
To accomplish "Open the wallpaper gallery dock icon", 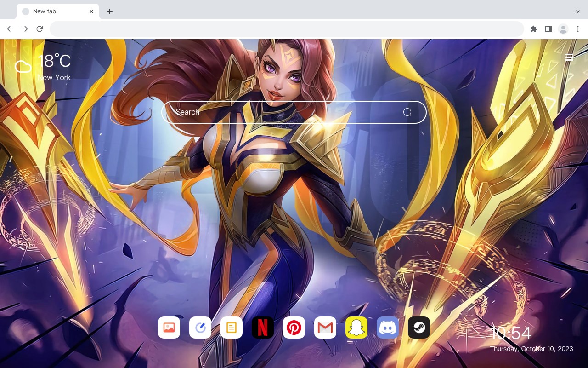I will pyautogui.click(x=169, y=328).
